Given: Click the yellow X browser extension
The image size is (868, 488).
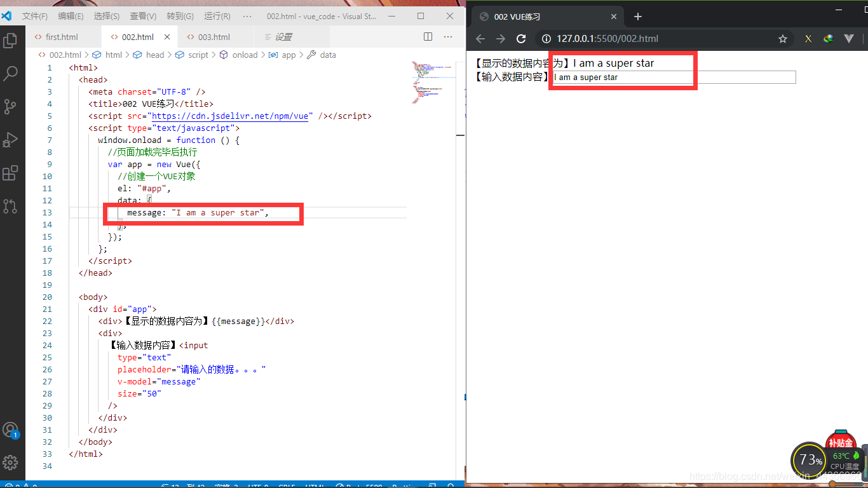Looking at the screenshot, I should point(808,39).
